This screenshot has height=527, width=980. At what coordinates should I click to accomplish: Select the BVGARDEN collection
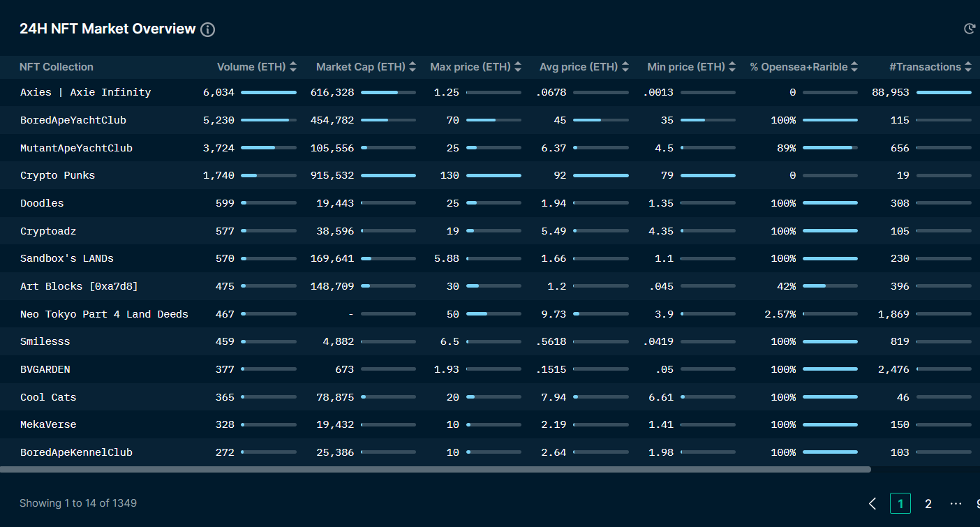pyautogui.click(x=45, y=369)
